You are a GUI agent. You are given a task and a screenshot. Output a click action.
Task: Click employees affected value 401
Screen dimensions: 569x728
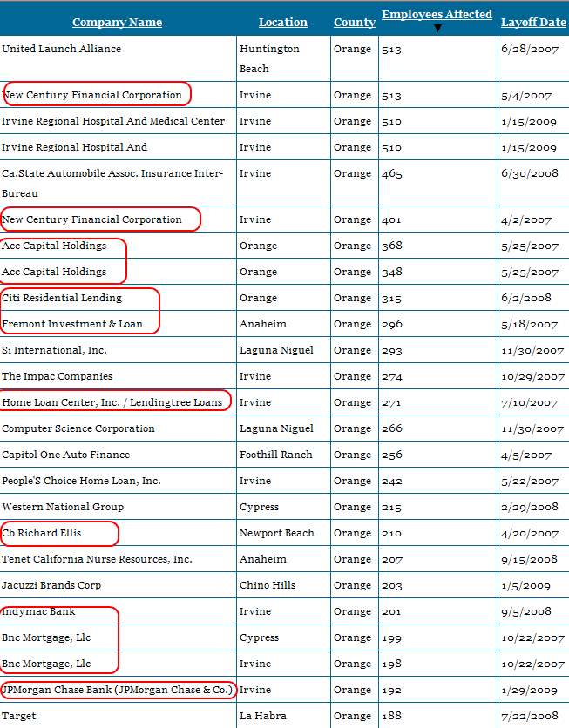click(391, 219)
